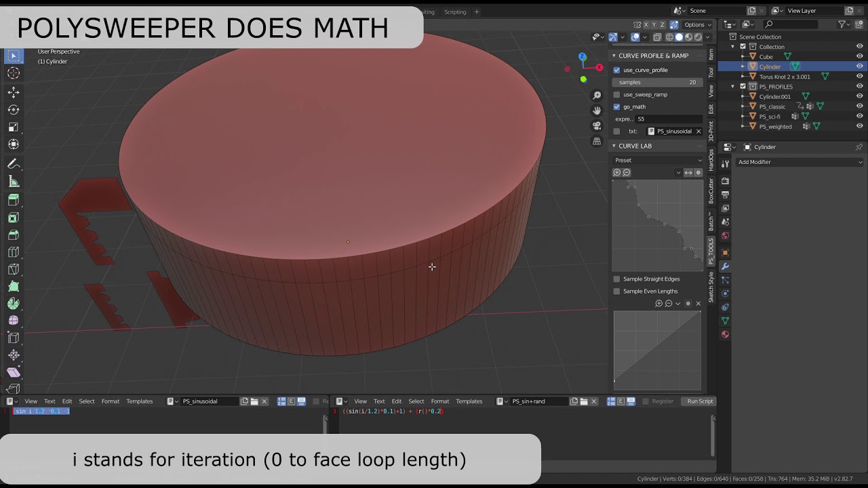
Task: Select the Annotate pencil tool
Action: [14, 164]
